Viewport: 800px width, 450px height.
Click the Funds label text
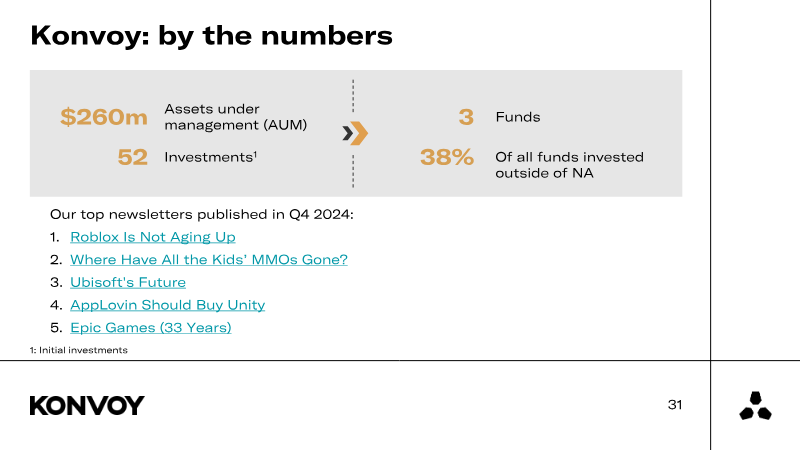click(x=518, y=117)
